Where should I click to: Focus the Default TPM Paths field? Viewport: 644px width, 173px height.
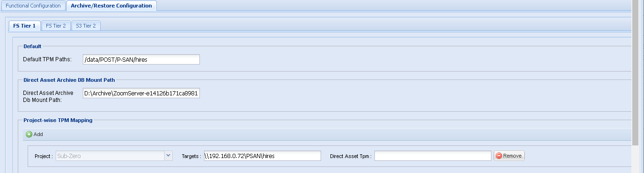click(141, 59)
